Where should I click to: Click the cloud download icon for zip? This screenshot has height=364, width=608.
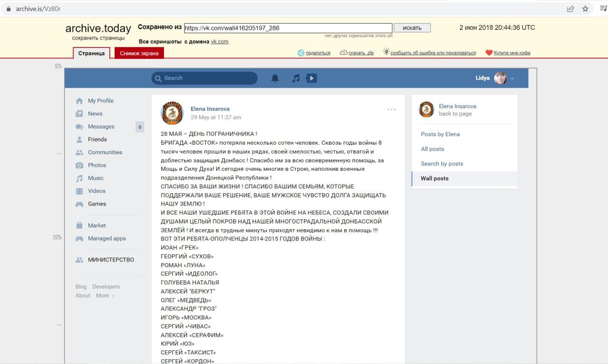point(344,53)
